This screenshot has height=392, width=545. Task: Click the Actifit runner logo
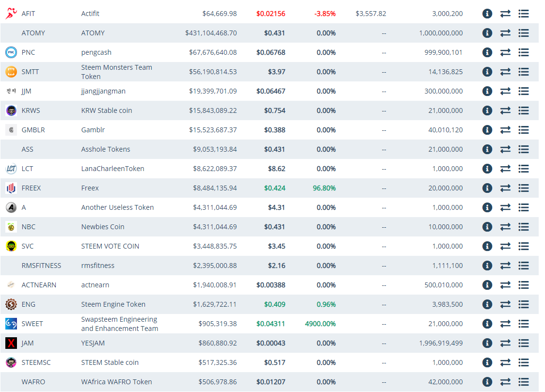point(11,14)
